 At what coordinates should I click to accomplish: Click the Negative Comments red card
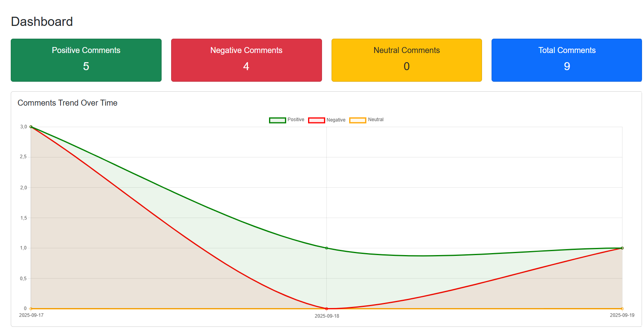[x=246, y=60]
